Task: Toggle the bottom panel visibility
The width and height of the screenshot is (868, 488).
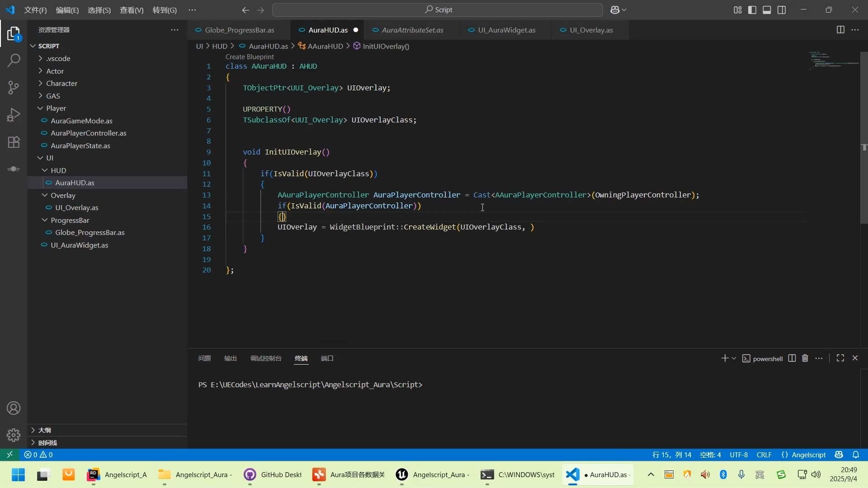Action: click(x=767, y=10)
